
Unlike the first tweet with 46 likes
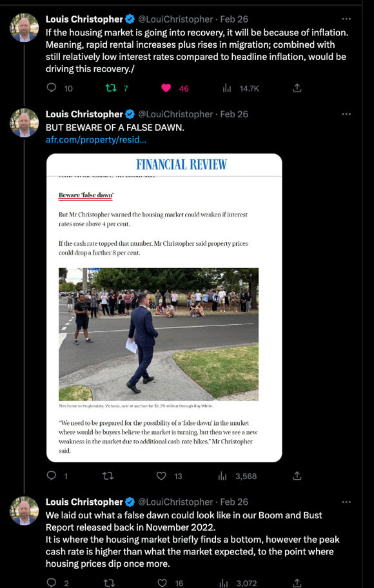[166, 88]
